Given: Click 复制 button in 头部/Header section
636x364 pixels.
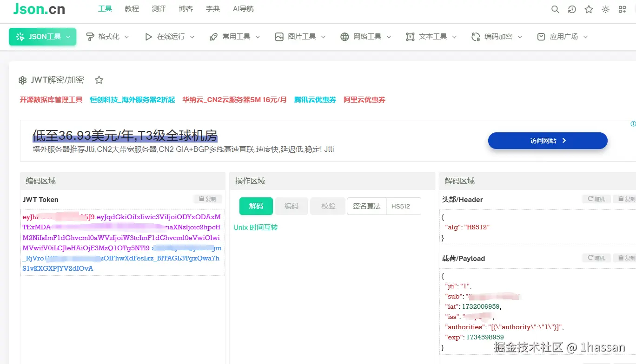Looking at the screenshot, I should pyautogui.click(x=625, y=199).
